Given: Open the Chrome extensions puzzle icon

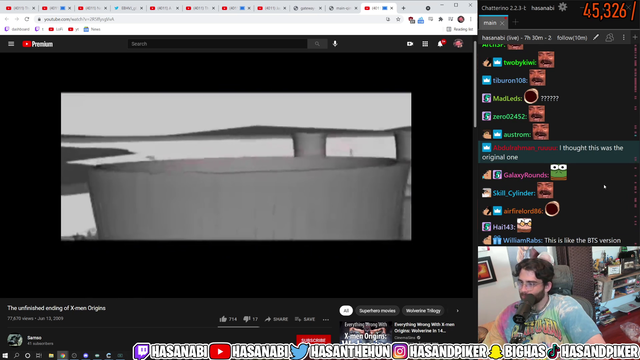Looking at the screenshot, I should (440, 19).
